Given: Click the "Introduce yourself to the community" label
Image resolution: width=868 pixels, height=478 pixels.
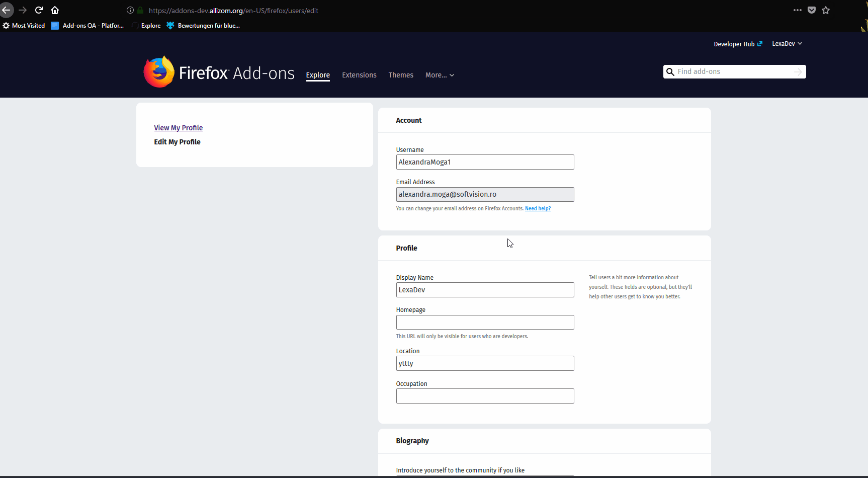Looking at the screenshot, I should tap(460, 470).
